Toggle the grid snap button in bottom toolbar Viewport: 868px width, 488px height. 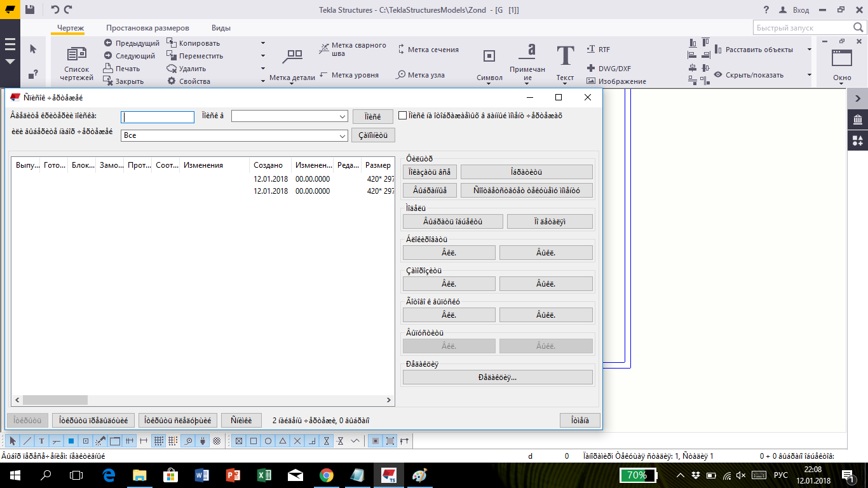pyautogui.click(x=159, y=440)
